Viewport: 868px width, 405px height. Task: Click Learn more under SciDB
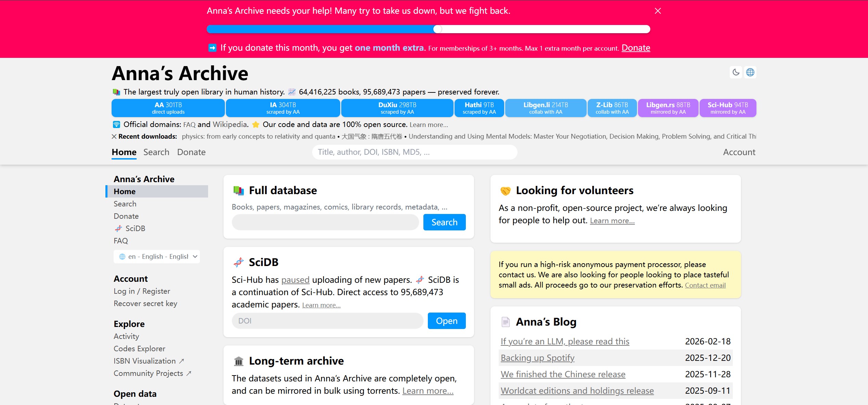tap(321, 305)
